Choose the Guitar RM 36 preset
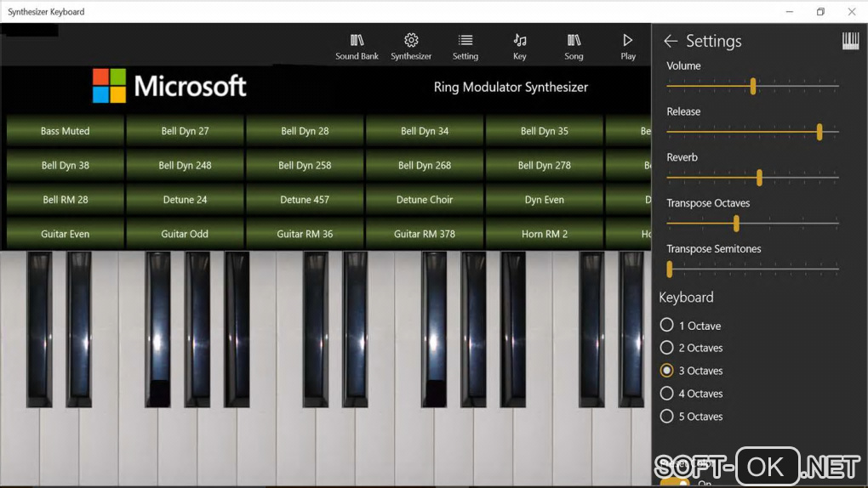The width and height of the screenshot is (868, 488). [305, 234]
